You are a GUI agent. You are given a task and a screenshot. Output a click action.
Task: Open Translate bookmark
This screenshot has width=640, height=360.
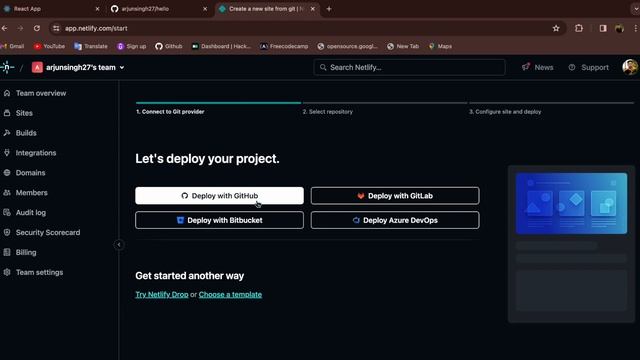click(x=91, y=47)
